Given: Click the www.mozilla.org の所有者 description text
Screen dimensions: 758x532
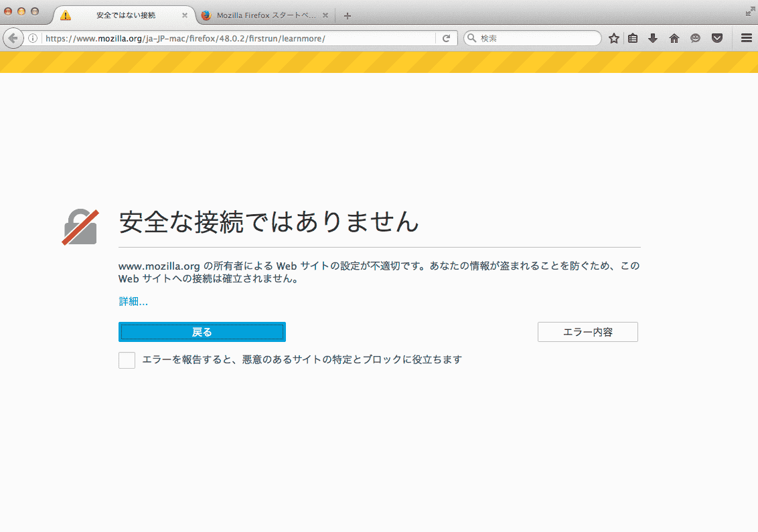Looking at the screenshot, I should 379,272.
